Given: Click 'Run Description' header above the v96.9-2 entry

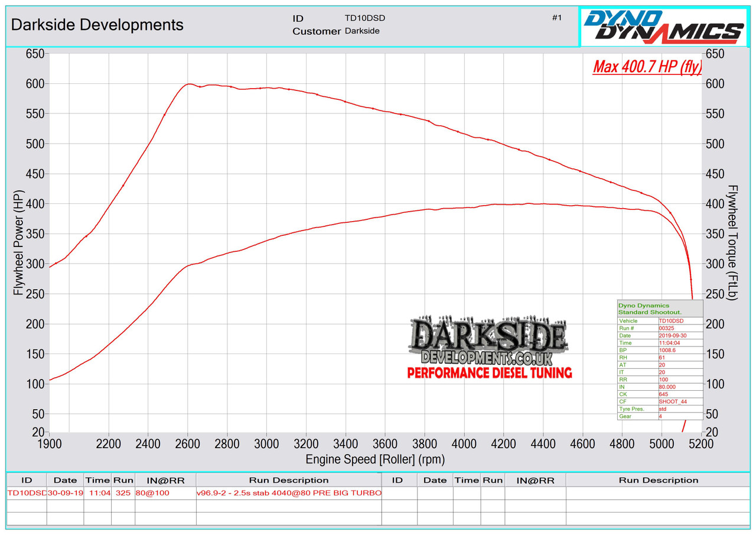Looking at the screenshot, I should tap(289, 480).
